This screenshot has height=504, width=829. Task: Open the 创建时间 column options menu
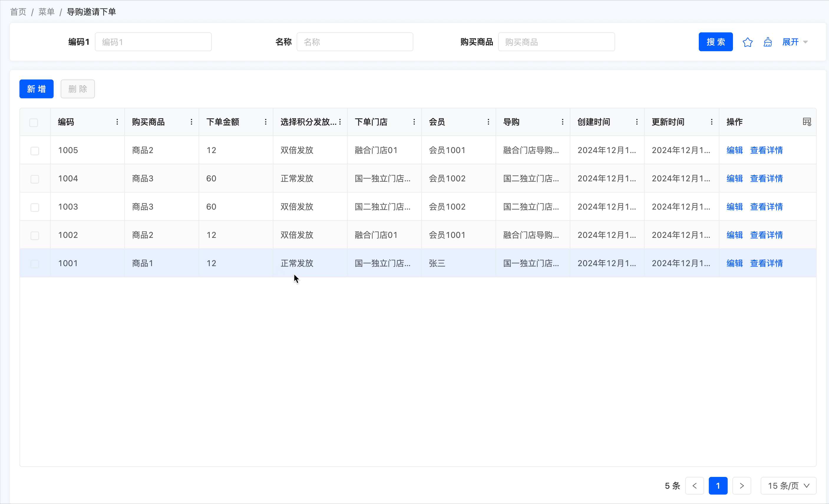637,122
